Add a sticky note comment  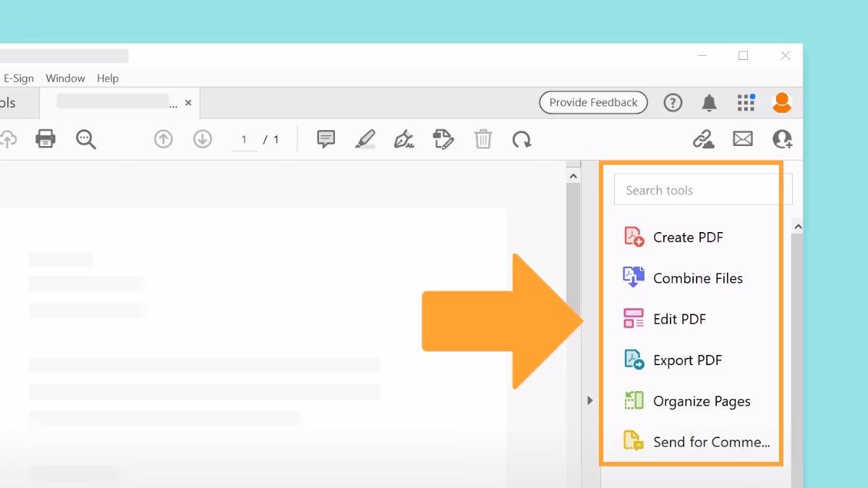[325, 139]
